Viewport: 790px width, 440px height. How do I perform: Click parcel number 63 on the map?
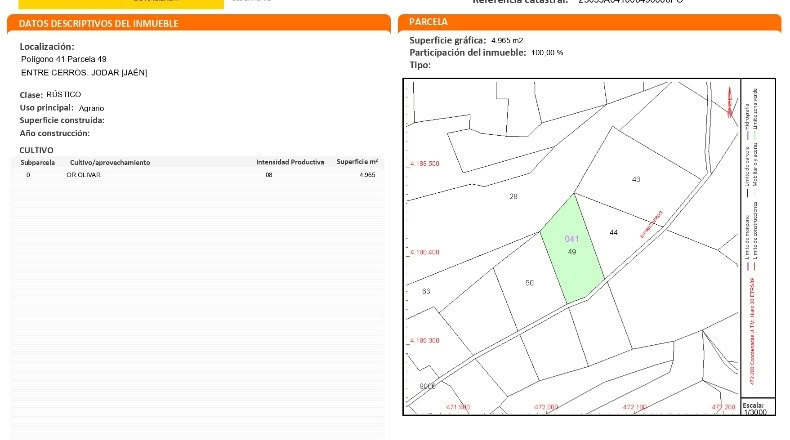coord(426,291)
